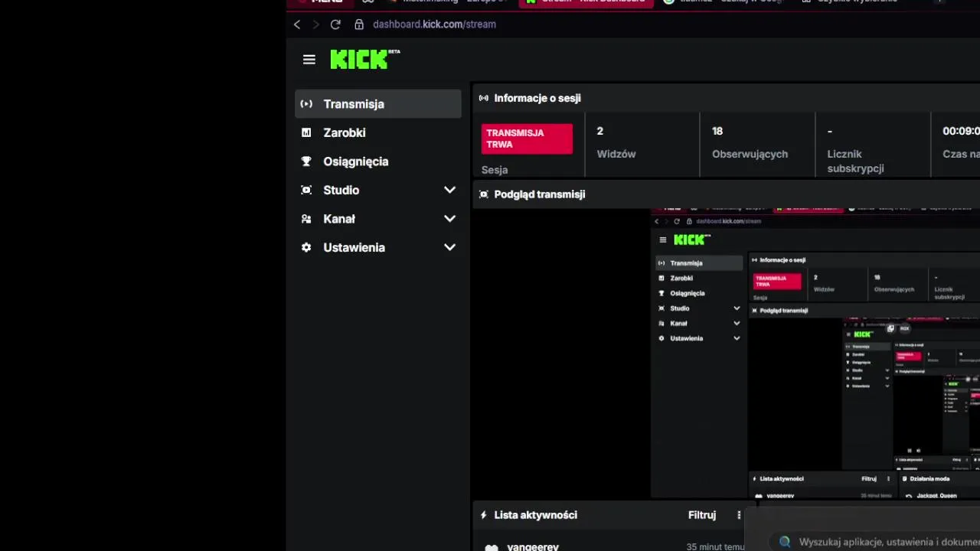Image resolution: width=980 pixels, height=551 pixels.
Task: Click the Obserwujących follower count
Action: (750, 142)
